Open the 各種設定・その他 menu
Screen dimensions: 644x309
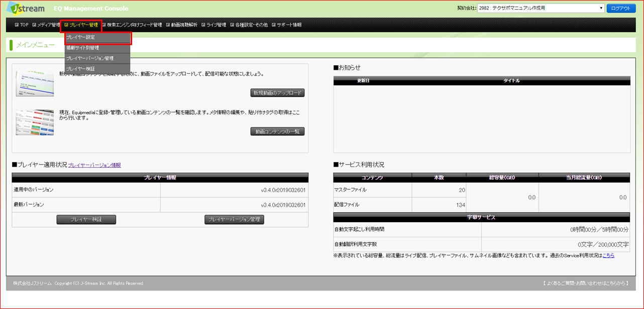249,25
